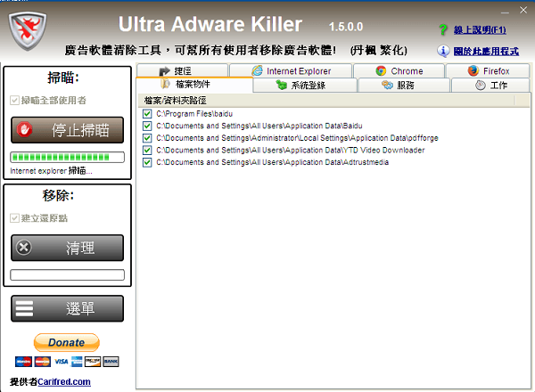
Task: Click the empty removal progress bar
Action: [67, 274]
